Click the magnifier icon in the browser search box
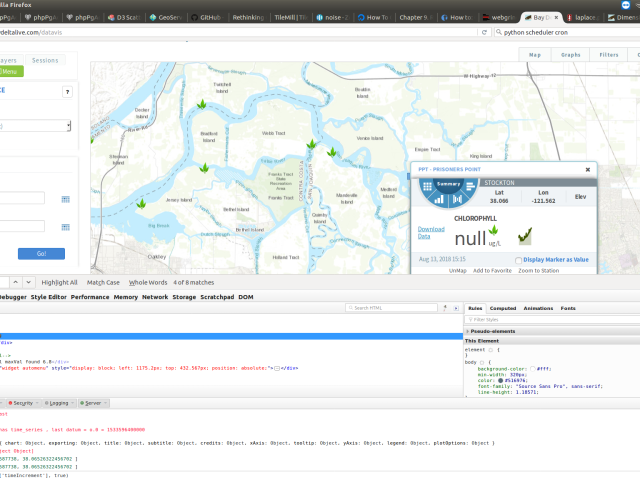The height and width of the screenshot is (480, 640). (499, 32)
